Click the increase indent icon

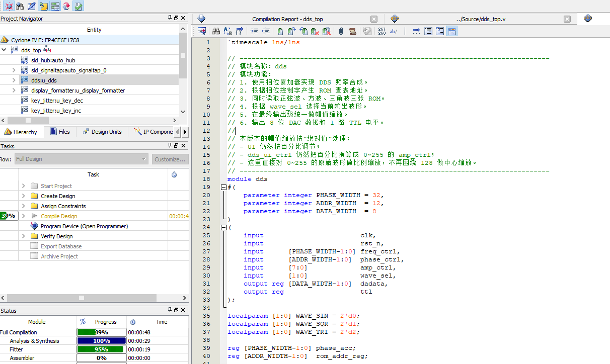(254, 31)
